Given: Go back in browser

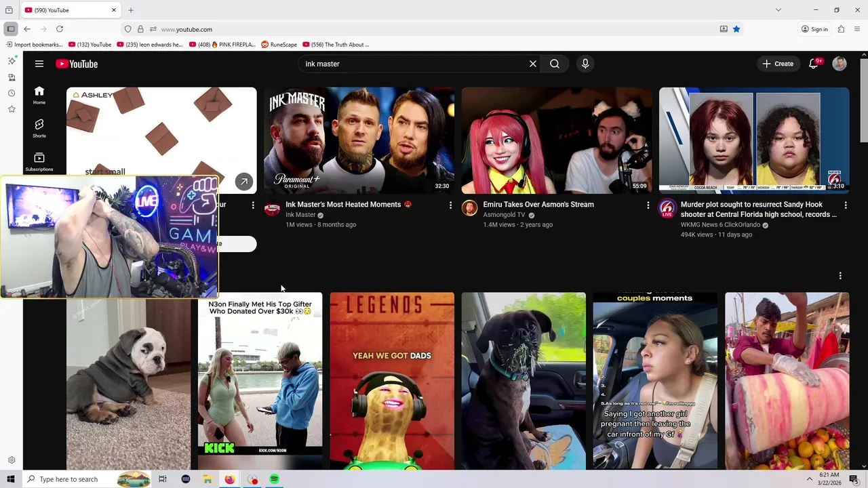Looking at the screenshot, I should coord(27,29).
